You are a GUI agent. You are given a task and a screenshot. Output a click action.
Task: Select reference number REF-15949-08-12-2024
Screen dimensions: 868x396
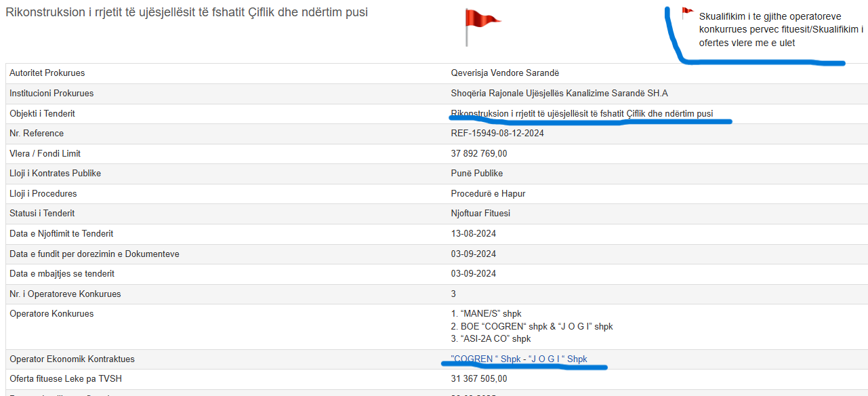click(x=497, y=134)
